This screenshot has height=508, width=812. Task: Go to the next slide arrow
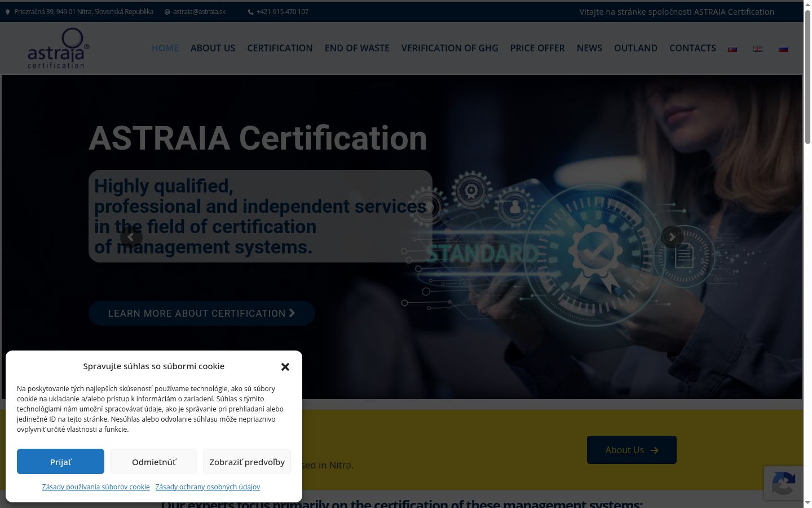pos(672,237)
